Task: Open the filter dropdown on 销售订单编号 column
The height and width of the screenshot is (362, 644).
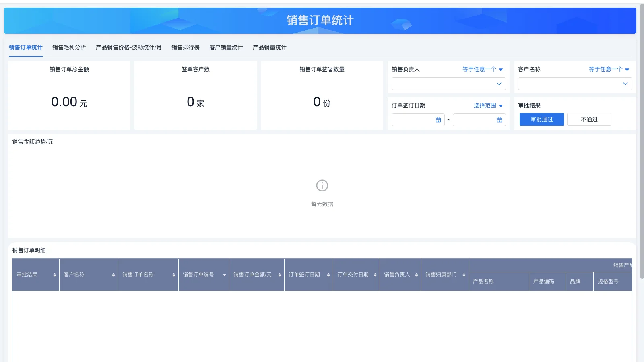Action: (x=224, y=275)
